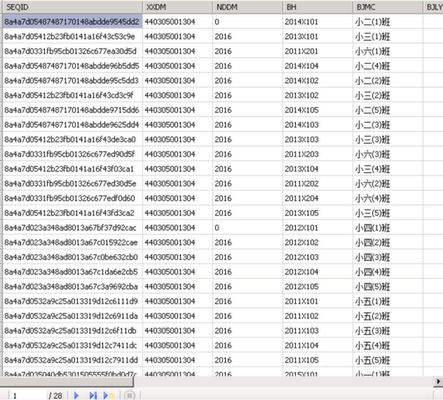This screenshot has height=400, width=443.
Task: Click BH cell 2011X202
Action: pyautogui.click(x=318, y=183)
